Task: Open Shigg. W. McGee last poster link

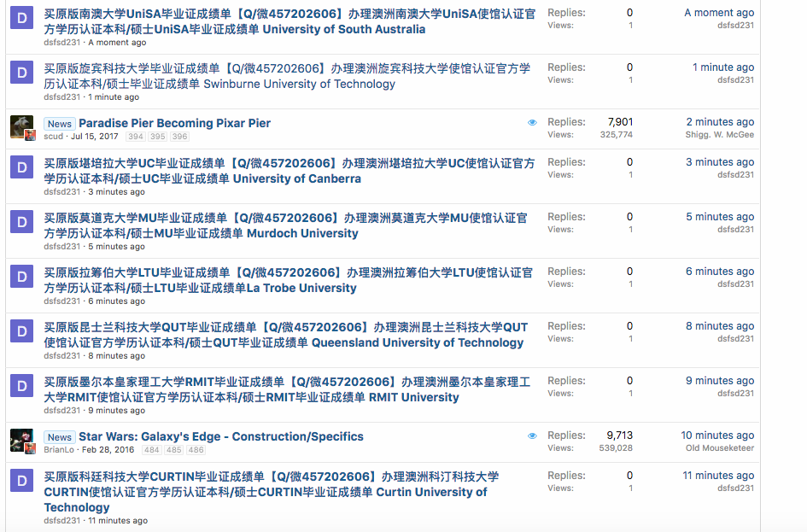Action: [720, 135]
